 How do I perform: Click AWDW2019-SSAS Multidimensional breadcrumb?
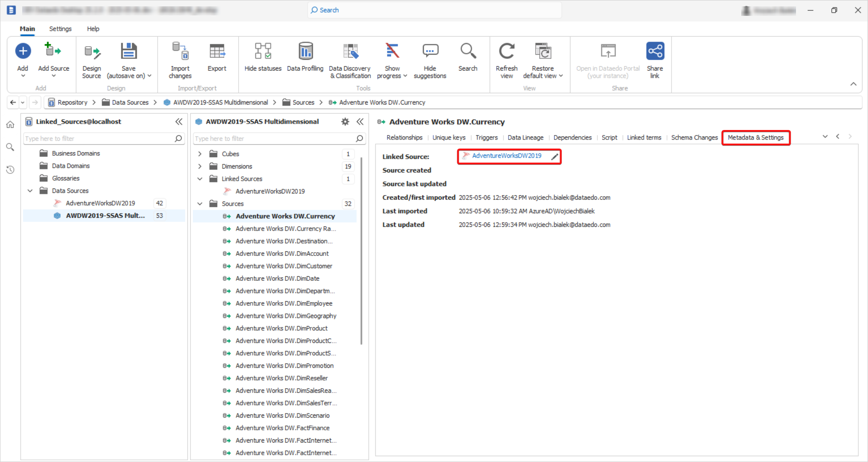point(221,102)
